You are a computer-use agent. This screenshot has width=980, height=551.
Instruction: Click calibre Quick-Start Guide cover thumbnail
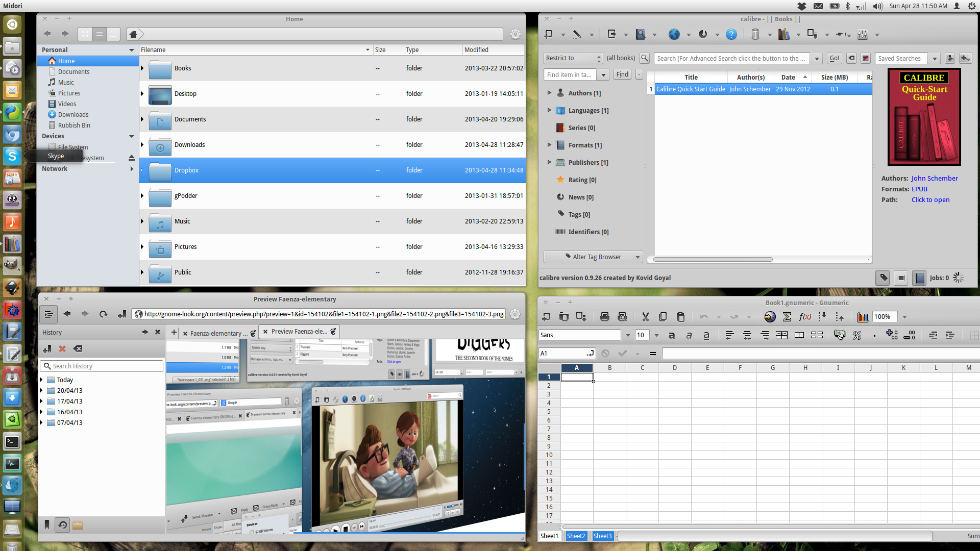point(924,117)
